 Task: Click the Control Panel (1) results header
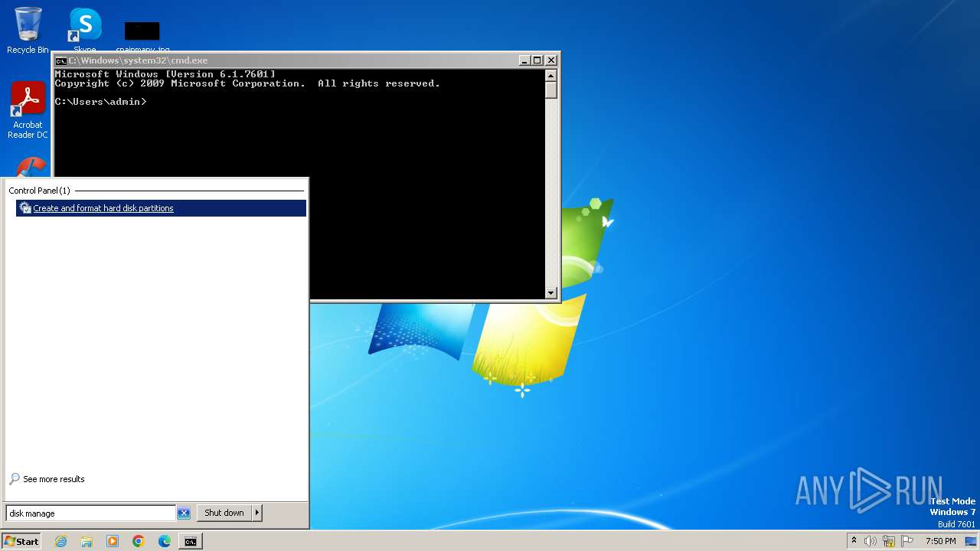point(39,191)
